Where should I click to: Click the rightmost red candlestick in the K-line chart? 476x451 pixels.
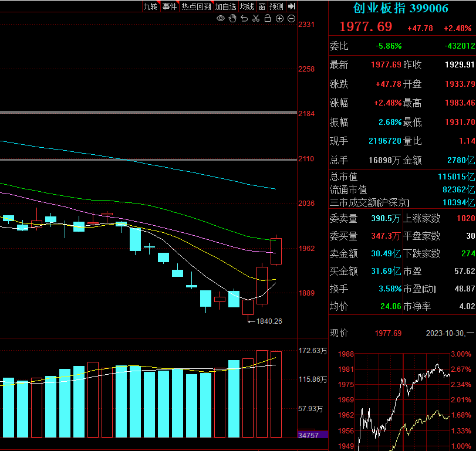[x=276, y=251]
